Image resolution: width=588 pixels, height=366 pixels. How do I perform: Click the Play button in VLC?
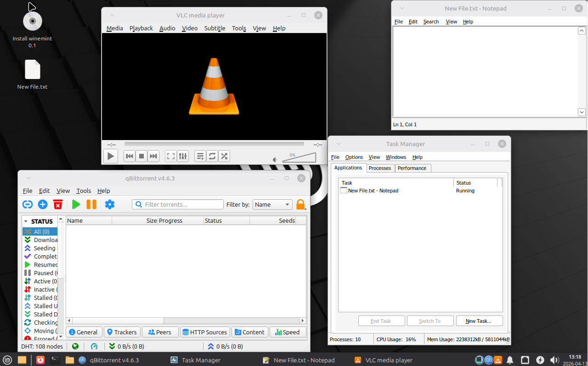[110, 156]
